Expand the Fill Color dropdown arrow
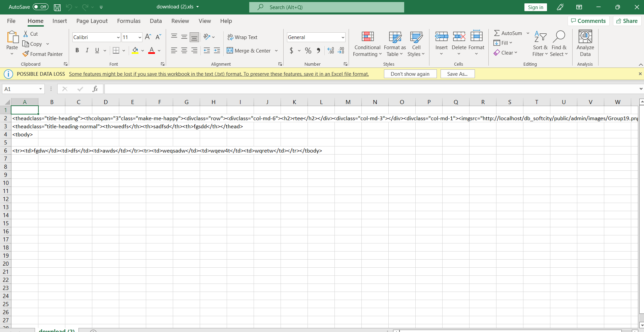This screenshot has height=332, width=644. 142,51
